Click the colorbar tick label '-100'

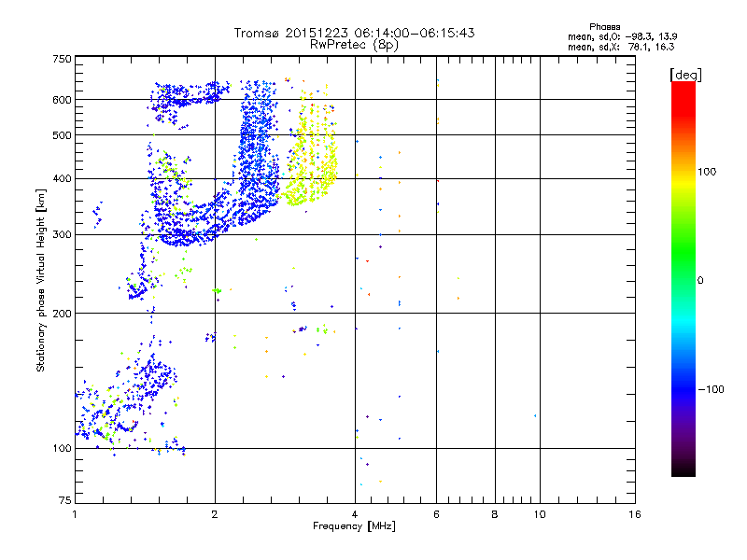[x=711, y=389]
